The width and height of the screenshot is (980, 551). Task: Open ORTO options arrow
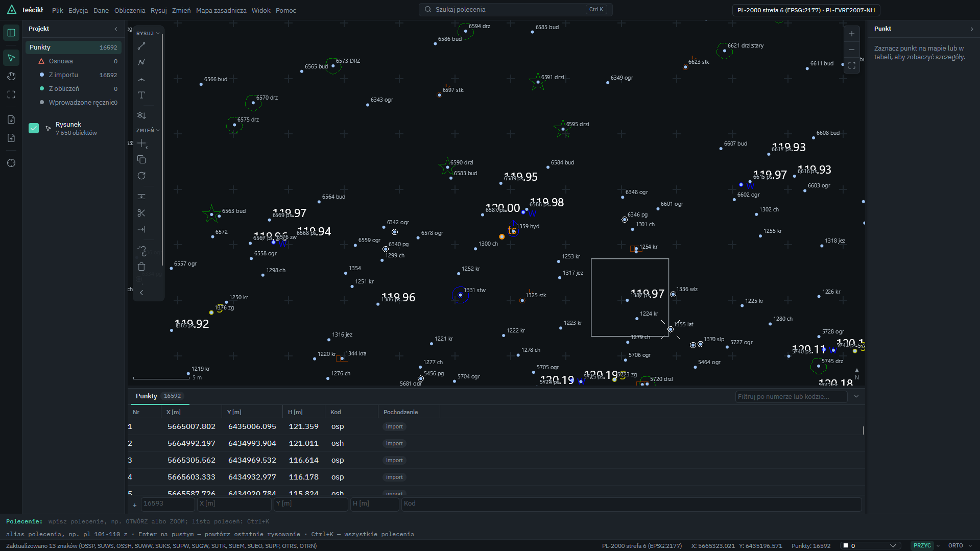(x=970, y=545)
